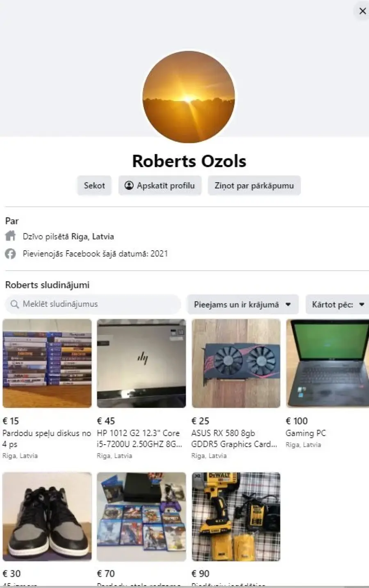Click the profile icon in Apskatīt profilu

pos(129,185)
